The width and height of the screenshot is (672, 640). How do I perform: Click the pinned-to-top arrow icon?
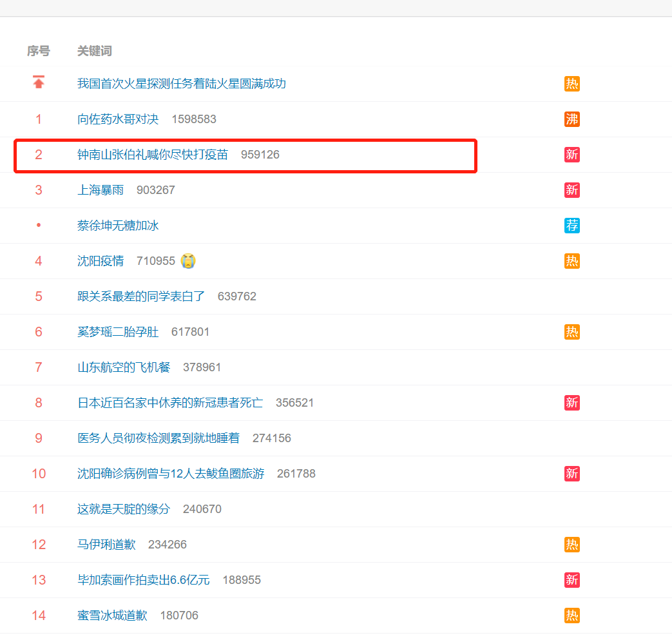pyautogui.click(x=39, y=82)
